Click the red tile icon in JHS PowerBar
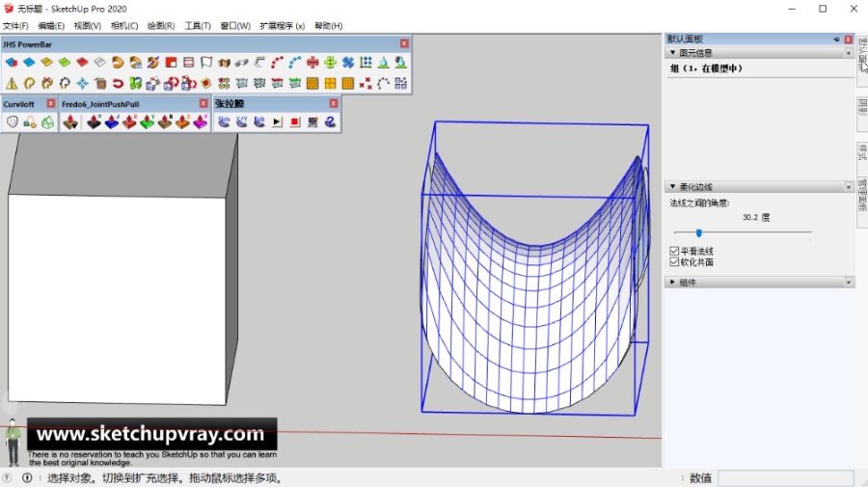 tap(83, 63)
